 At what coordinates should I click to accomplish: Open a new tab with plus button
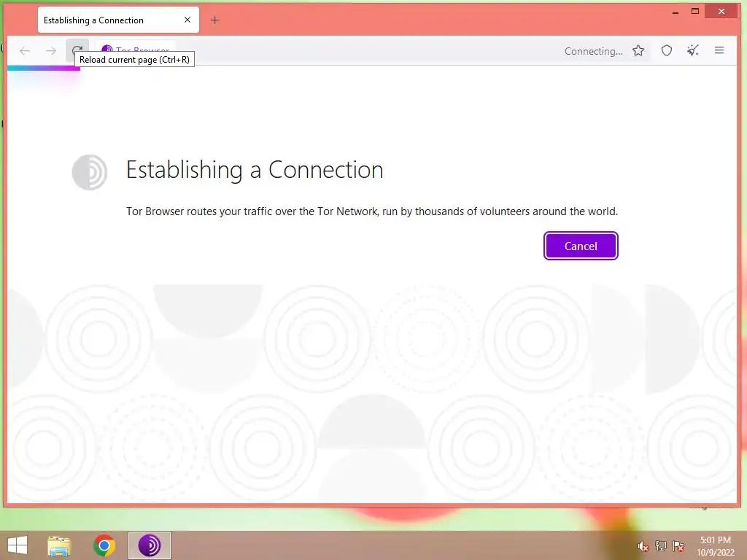(x=215, y=20)
